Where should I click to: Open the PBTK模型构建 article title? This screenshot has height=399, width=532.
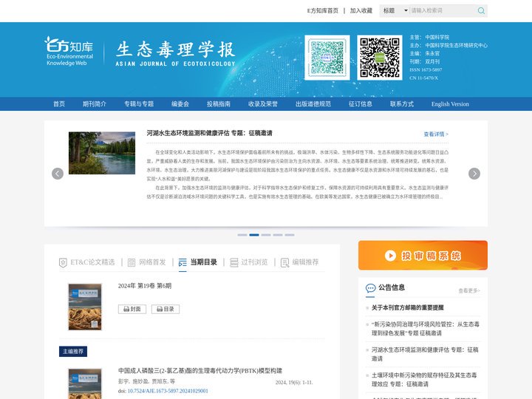pyautogui.click(x=200, y=370)
